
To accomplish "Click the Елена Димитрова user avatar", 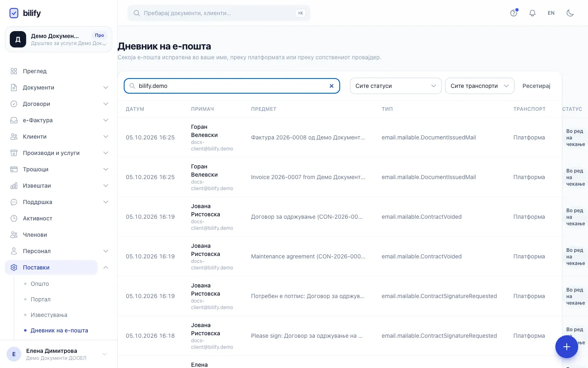I will [x=14, y=354].
